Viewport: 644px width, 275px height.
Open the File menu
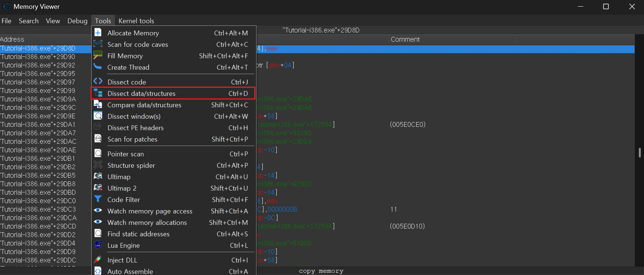[7, 21]
